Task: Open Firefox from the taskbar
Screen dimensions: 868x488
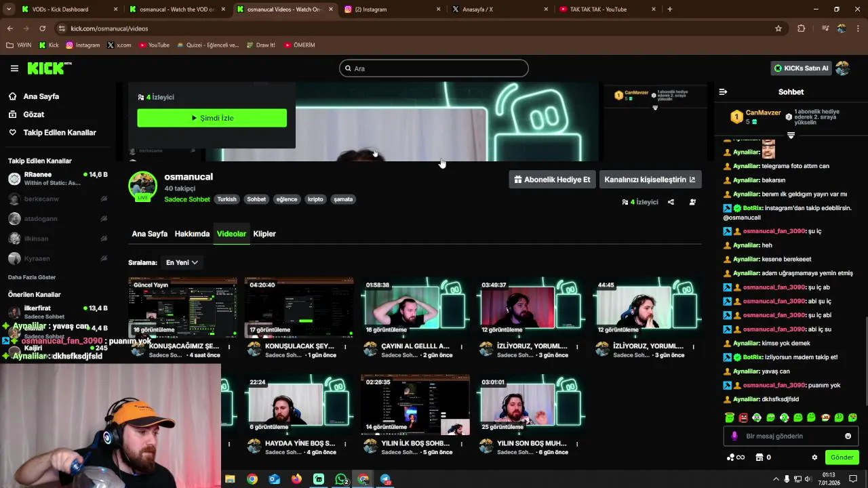Action: [x=296, y=479]
